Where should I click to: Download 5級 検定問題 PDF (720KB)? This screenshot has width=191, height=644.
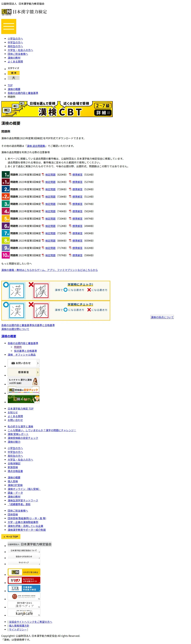point(50,219)
